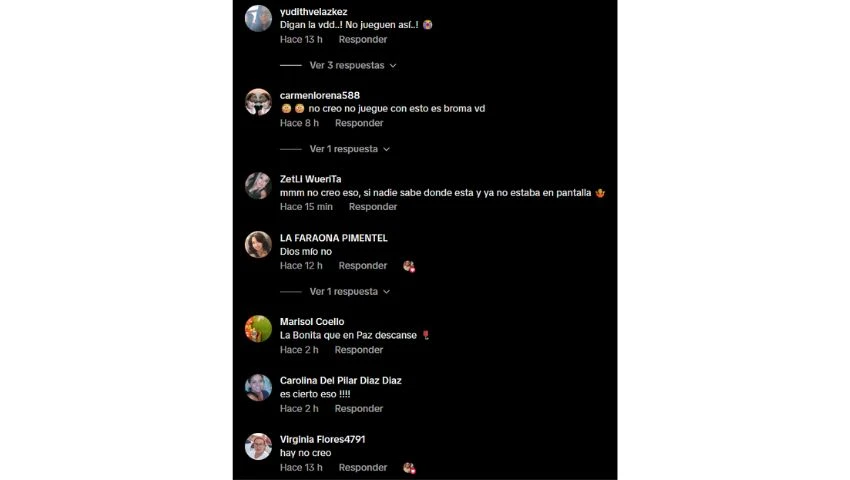
Task: Open Carolina Del Pilar Diaz Diaz's avatar
Action: tap(258, 387)
